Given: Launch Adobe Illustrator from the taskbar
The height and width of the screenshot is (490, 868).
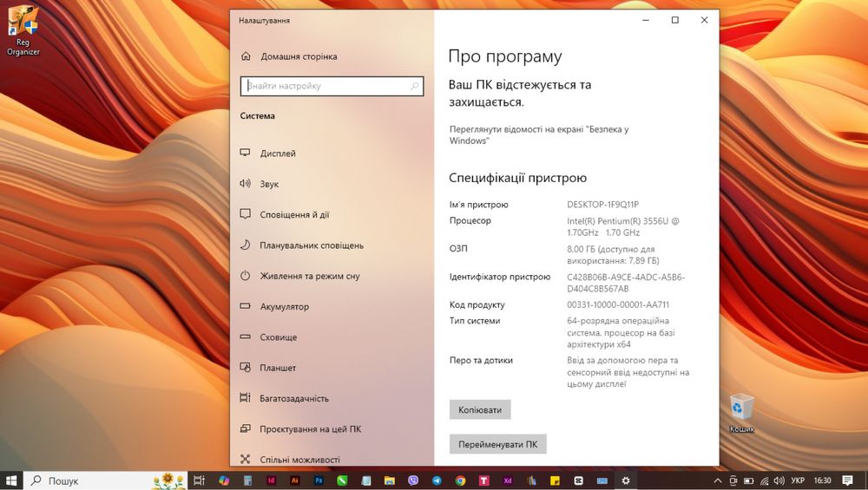Looking at the screenshot, I should click(295, 480).
